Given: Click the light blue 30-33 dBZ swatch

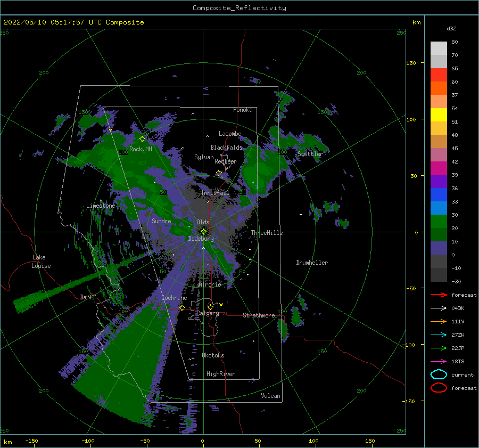Looking at the screenshot, I should point(439,208).
